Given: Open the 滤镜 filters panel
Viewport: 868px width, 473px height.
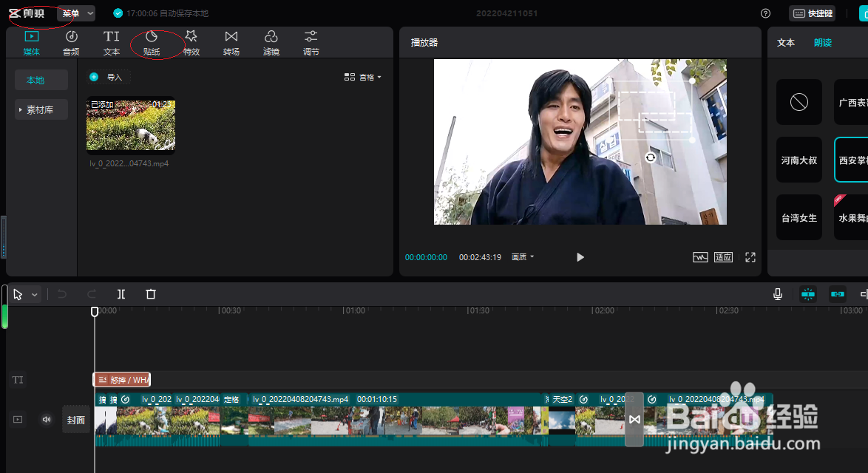Looking at the screenshot, I should (270, 42).
